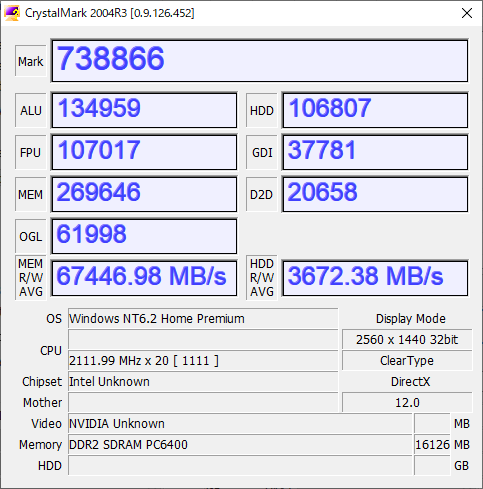Close the CrystalMark window
Image resolution: width=483 pixels, height=489 pixels.
[x=467, y=13]
